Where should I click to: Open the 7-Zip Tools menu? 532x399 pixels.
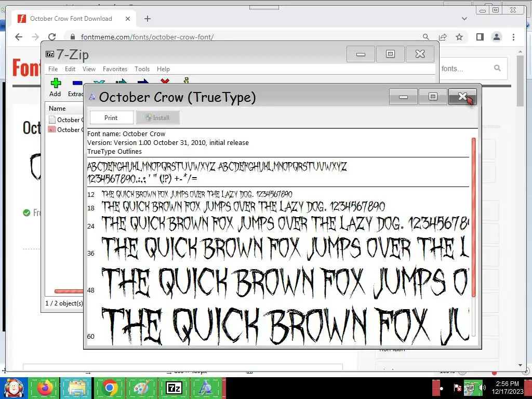[x=142, y=69]
